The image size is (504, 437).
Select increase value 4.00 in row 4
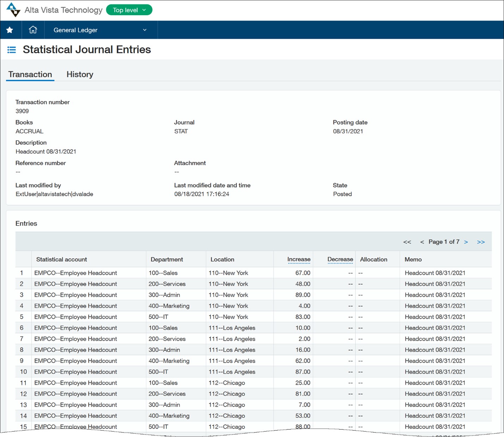point(305,306)
